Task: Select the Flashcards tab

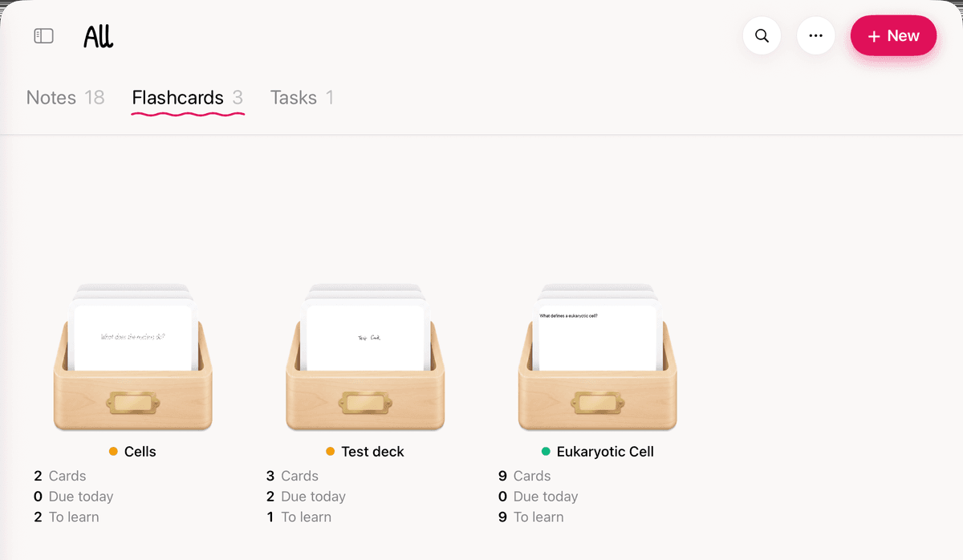Action: tap(188, 98)
